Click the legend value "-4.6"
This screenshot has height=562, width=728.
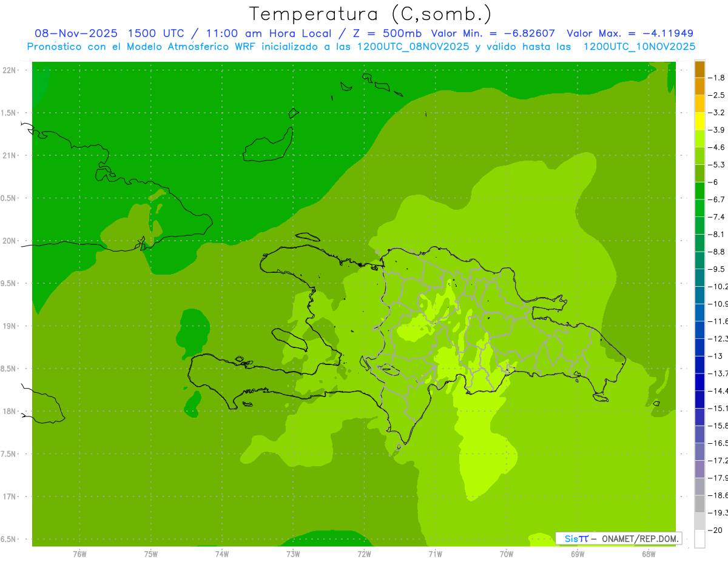(x=716, y=147)
